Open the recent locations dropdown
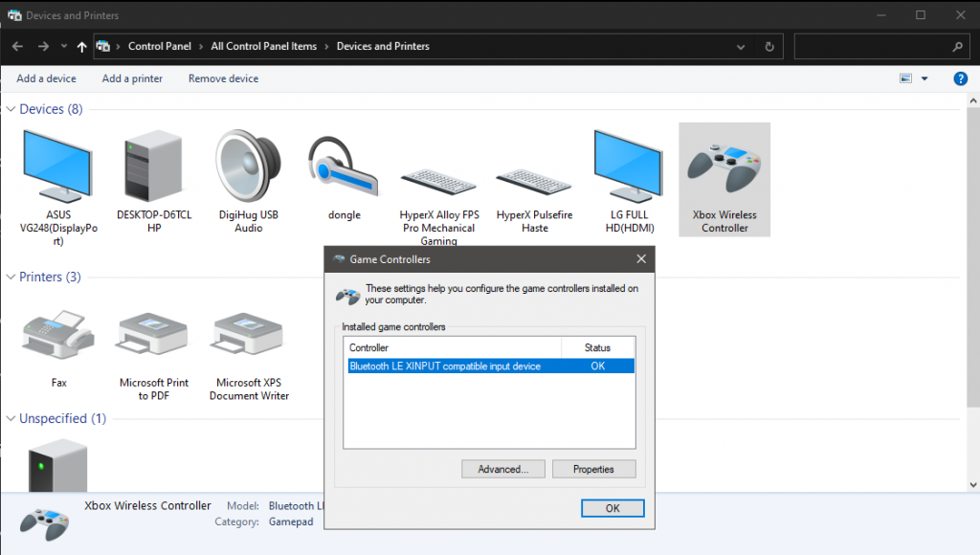The height and width of the screenshot is (555, 980). click(64, 46)
